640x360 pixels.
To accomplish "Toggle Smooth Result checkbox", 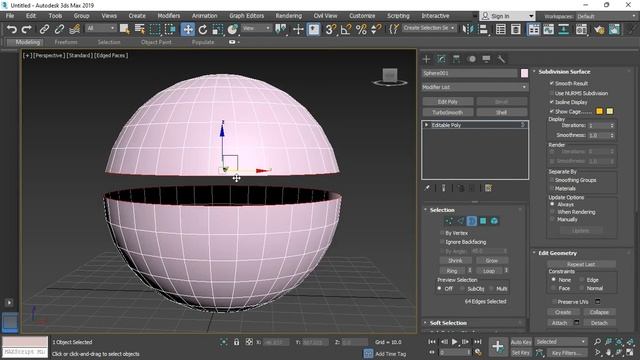I will click(x=552, y=83).
